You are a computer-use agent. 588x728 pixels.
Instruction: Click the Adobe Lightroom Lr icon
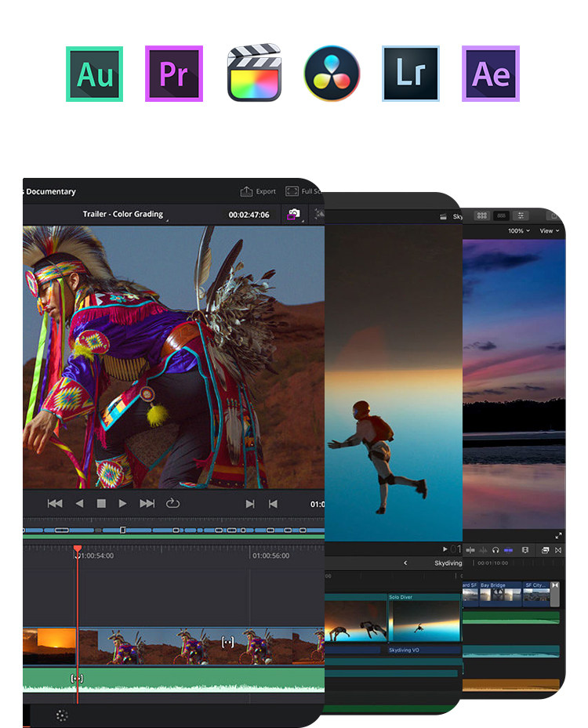[411, 74]
